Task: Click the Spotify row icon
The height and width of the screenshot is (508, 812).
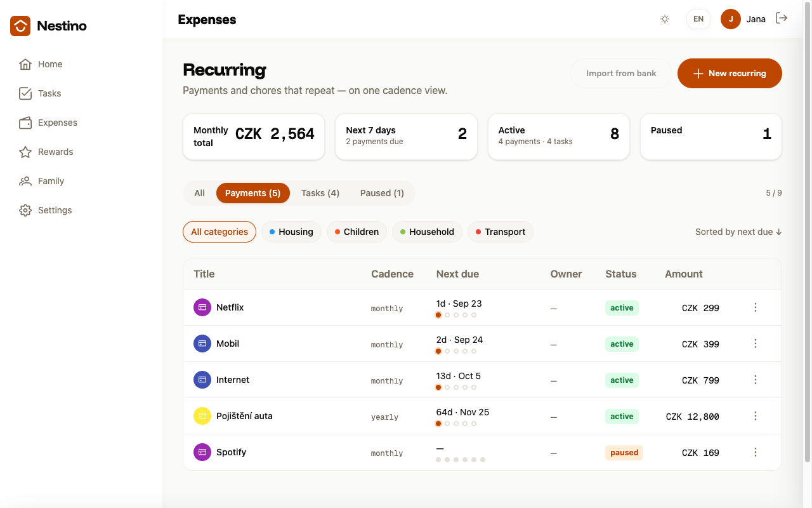Action: [202, 452]
